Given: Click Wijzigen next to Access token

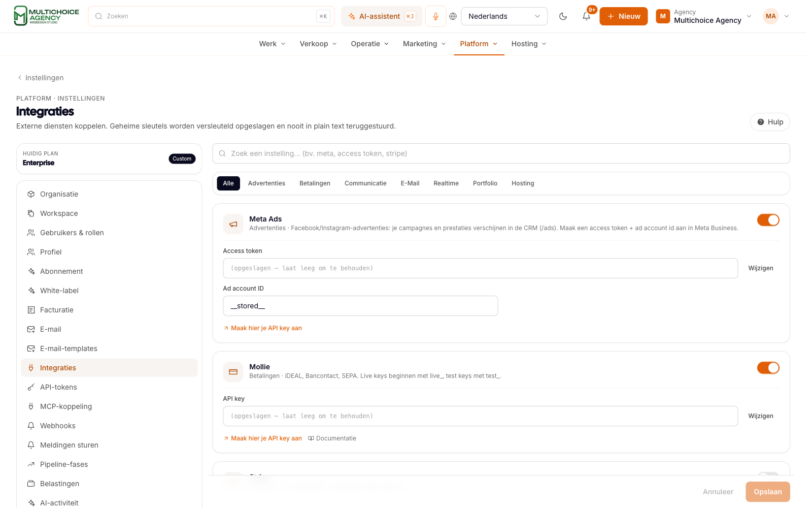Looking at the screenshot, I should (x=761, y=268).
